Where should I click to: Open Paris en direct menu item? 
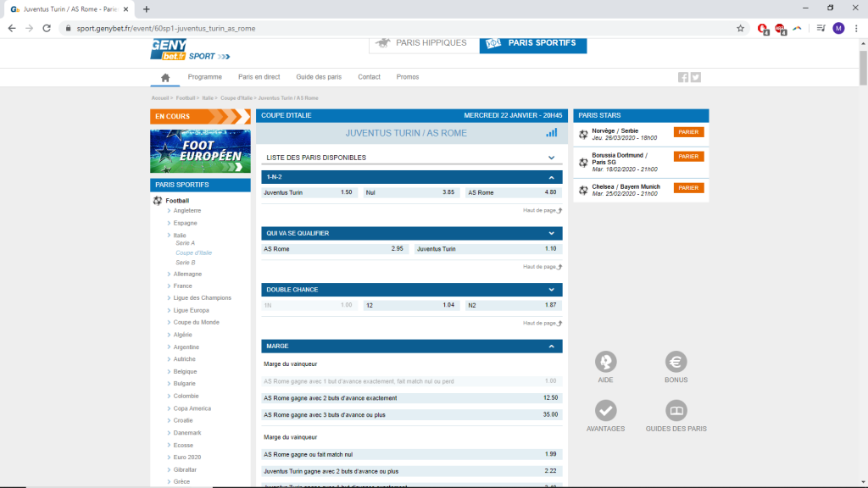(259, 77)
